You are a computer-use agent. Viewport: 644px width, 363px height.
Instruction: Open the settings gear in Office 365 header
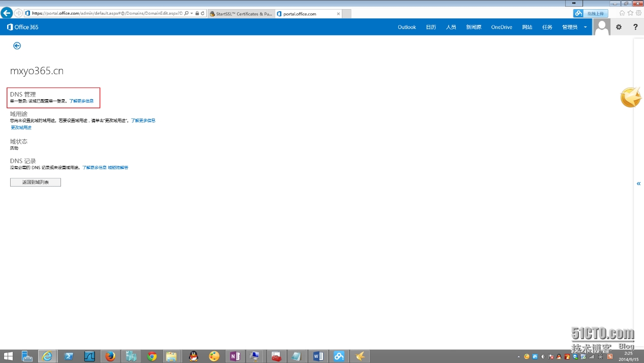pos(619,27)
